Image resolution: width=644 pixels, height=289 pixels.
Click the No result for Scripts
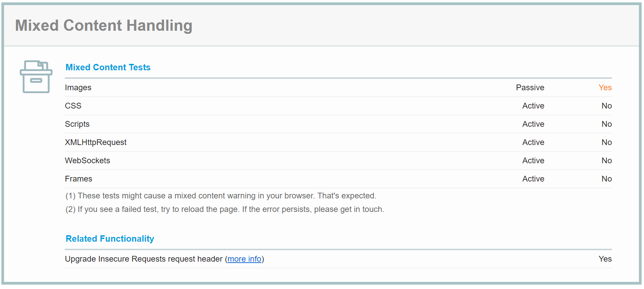click(607, 124)
